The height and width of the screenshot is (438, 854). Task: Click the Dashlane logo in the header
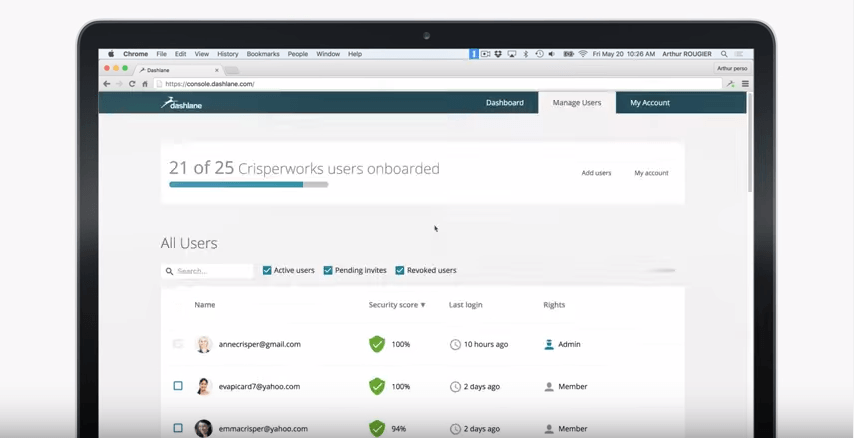click(181, 103)
